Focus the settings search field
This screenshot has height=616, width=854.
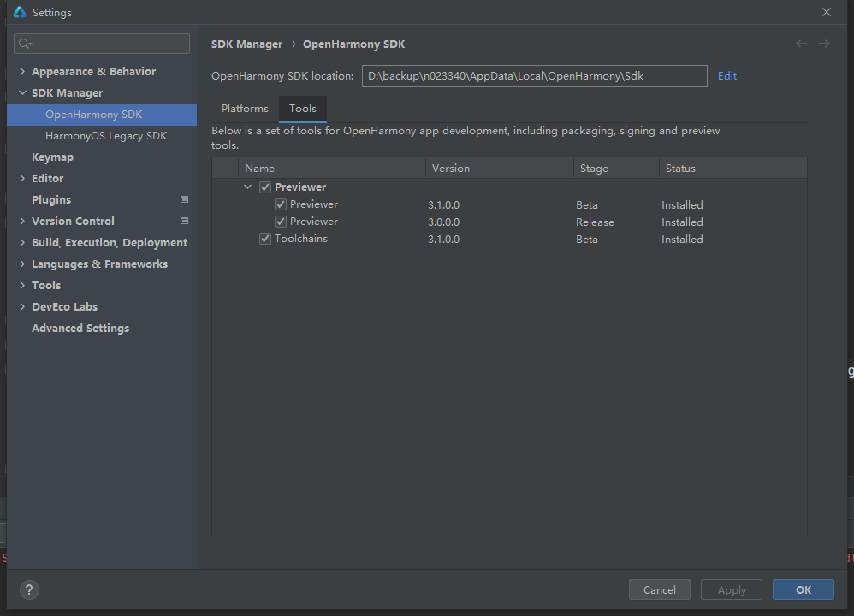102,44
